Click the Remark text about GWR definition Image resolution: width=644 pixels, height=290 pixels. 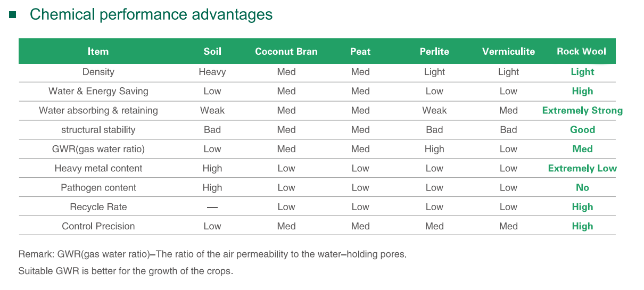tap(212, 254)
